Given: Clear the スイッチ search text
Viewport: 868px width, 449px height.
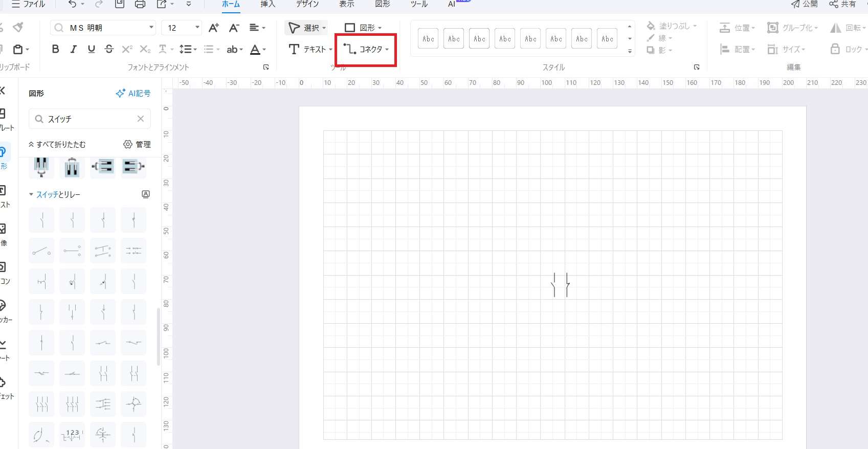Looking at the screenshot, I should click(x=141, y=119).
